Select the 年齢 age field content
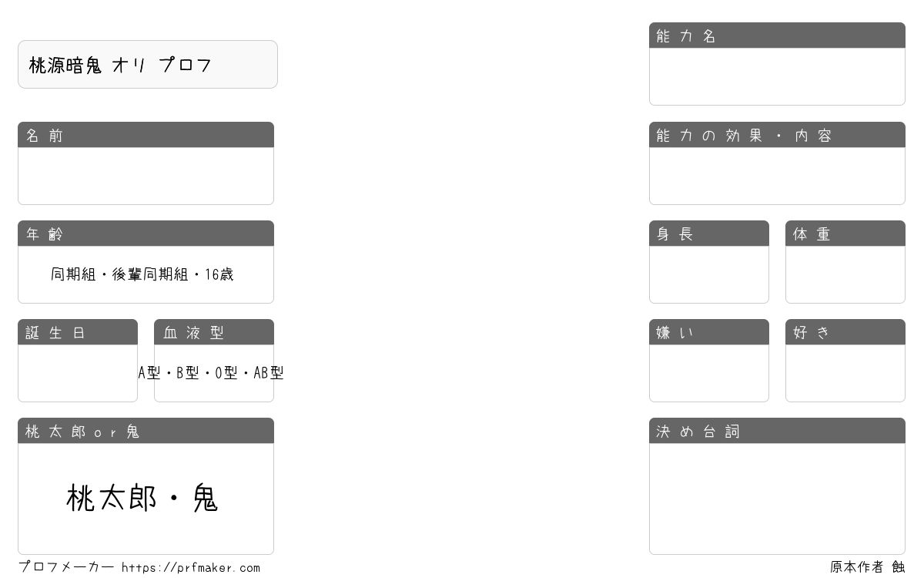 click(146, 274)
